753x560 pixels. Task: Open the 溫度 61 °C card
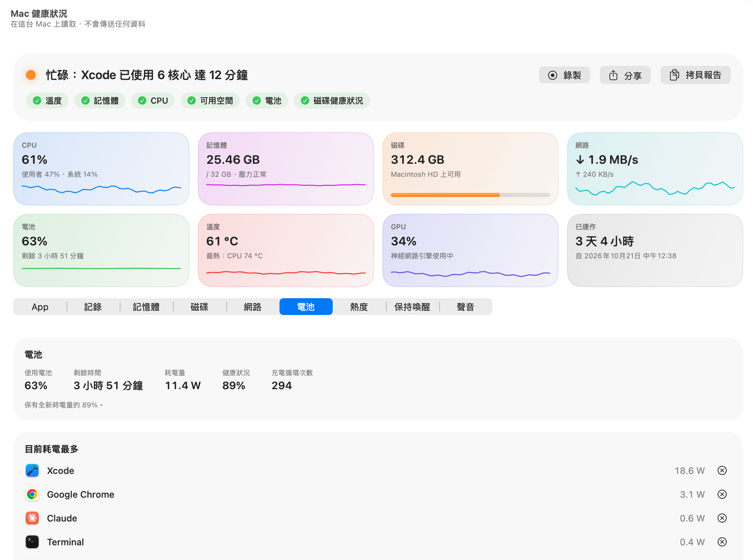pos(286,250)
